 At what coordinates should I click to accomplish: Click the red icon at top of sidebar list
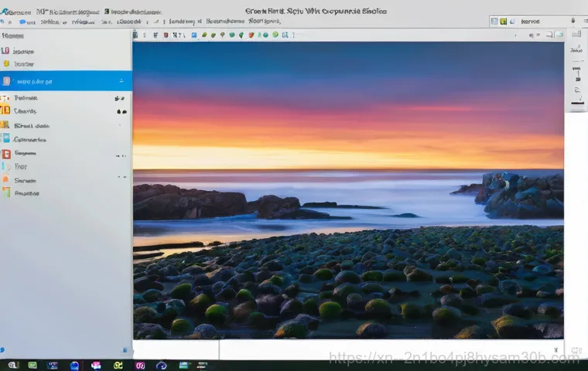tap(6, 51)
